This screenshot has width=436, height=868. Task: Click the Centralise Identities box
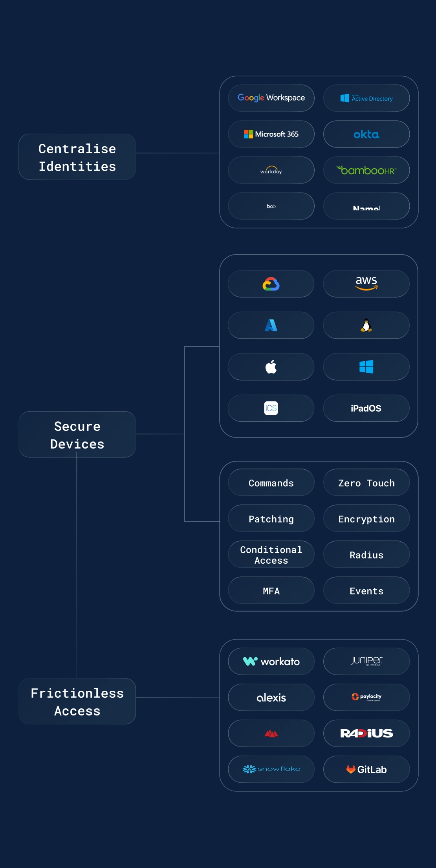77,157
